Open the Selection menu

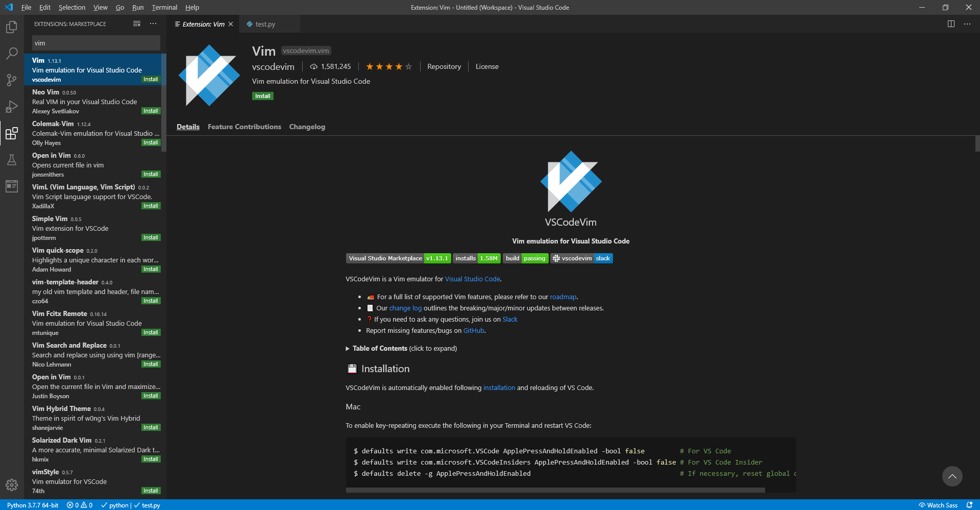point(72,7)
